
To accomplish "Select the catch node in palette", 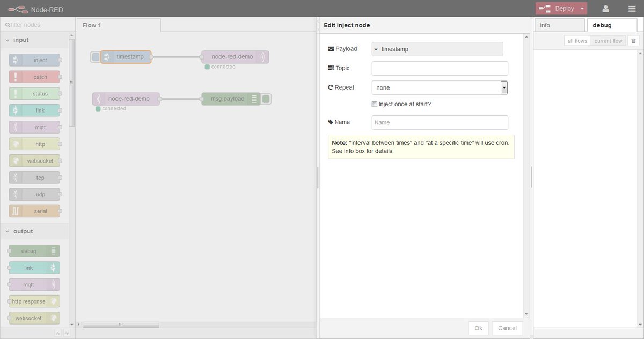I will pyautogui.click(x=34, y=77).
